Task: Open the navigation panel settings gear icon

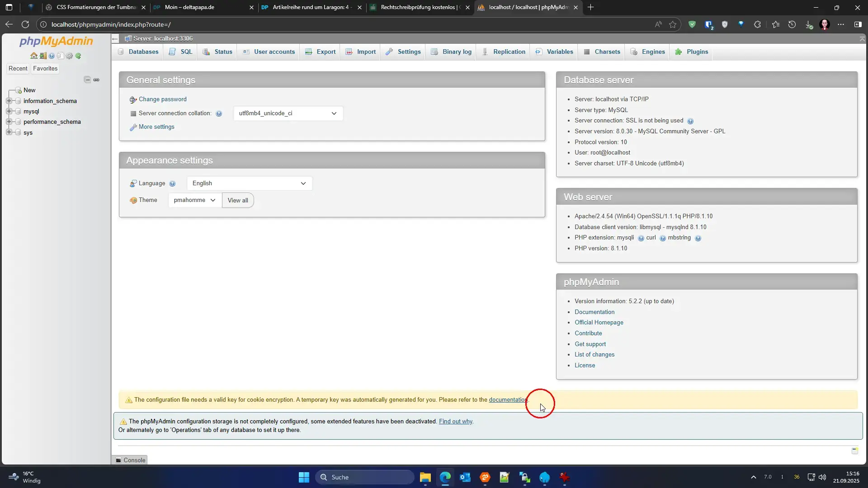Action: pyautogui.click(x=69, y=56)
